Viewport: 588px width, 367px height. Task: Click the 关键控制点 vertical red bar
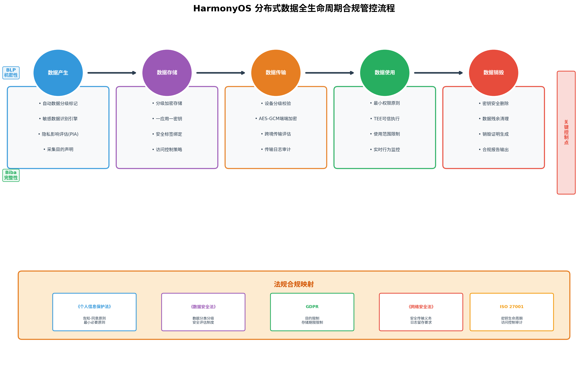coord(566,133)
